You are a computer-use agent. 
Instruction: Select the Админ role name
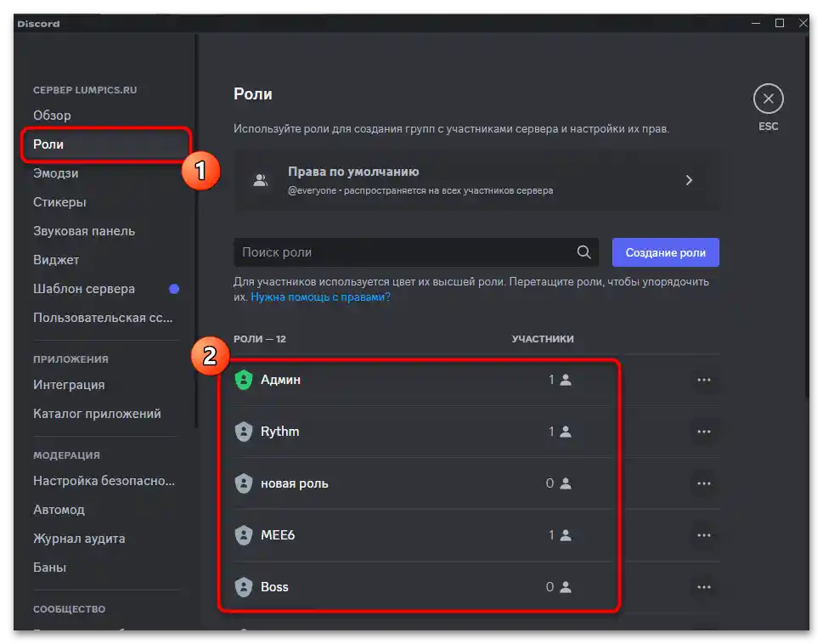point(280,380)
